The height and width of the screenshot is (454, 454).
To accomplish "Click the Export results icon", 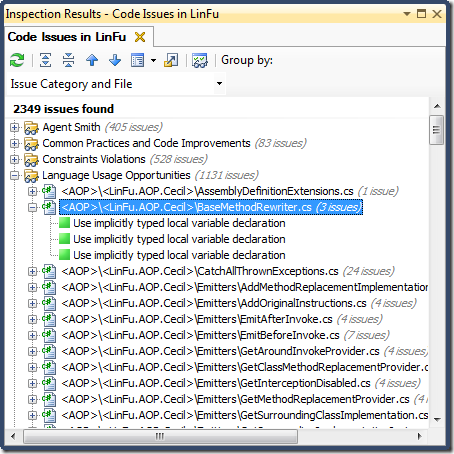I will tap(171, 60).
